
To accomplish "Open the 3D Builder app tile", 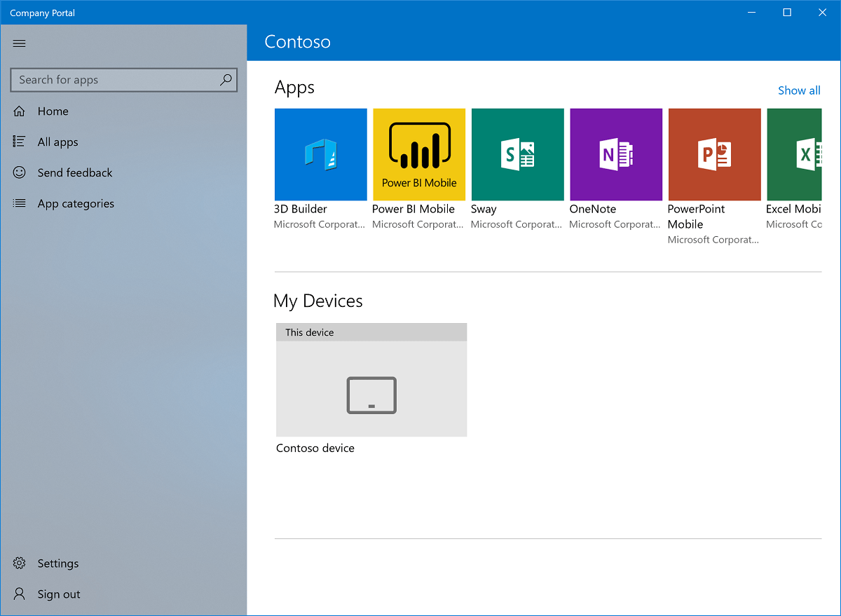I will (320, 154).
